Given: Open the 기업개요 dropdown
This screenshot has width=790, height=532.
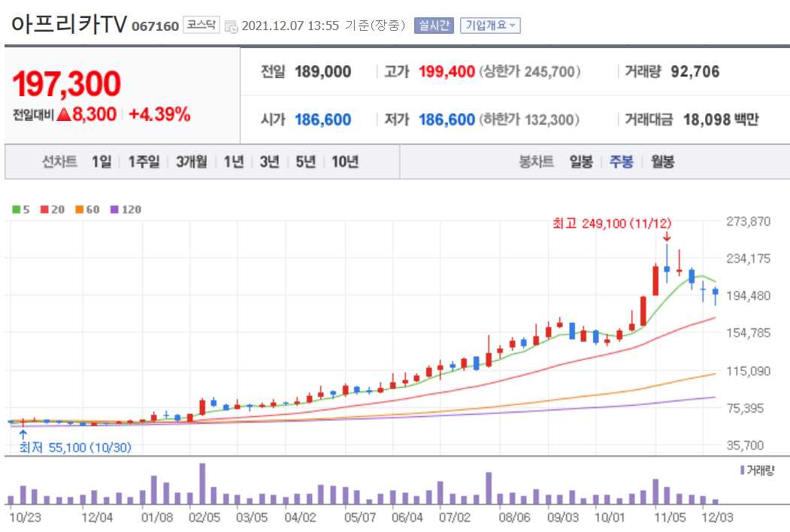Looking at the screenshot, I should click(x=489, y=25).
